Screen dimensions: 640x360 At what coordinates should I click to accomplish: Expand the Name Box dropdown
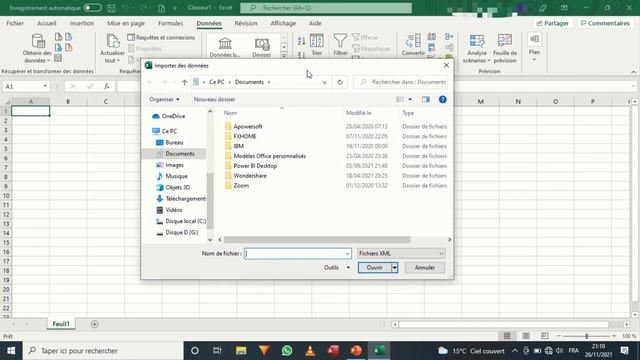(x=45, y=86)
